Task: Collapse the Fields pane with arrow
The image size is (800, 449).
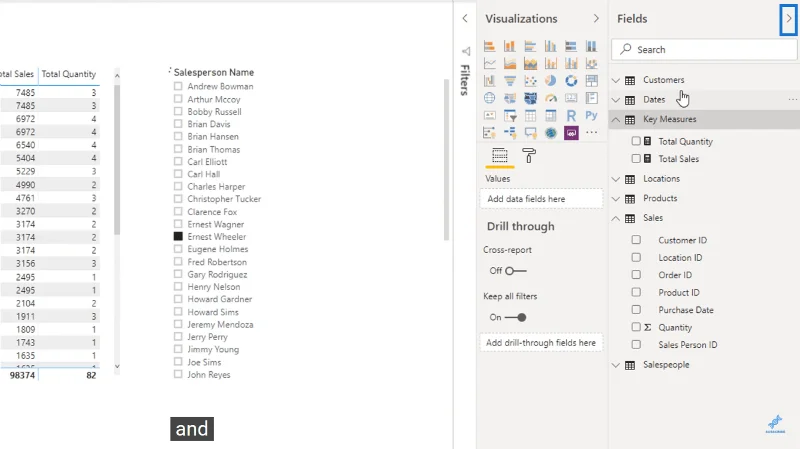Action: coord(788,19)
